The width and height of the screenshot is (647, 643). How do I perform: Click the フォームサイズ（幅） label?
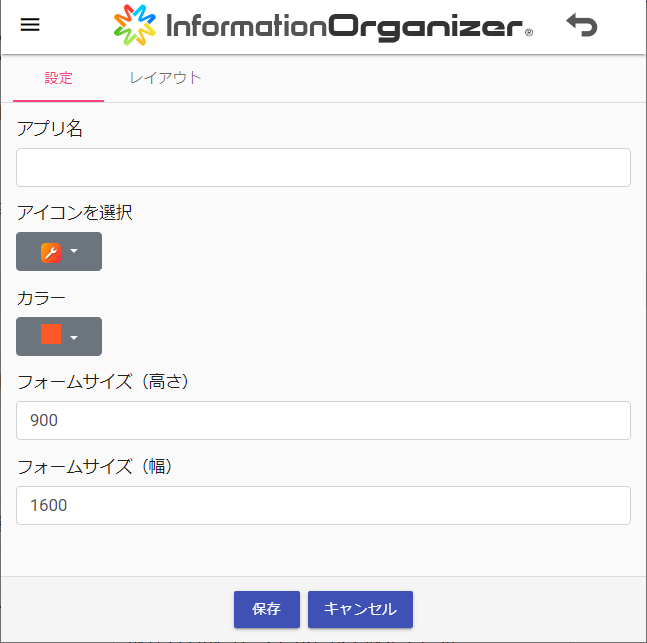point(95,466)
